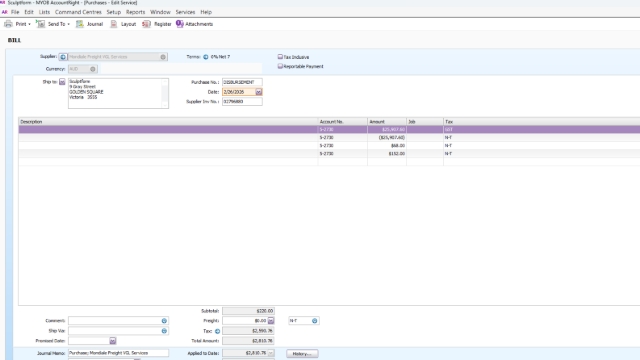
Task: Click the AccountRight app icon in menu bar
Action: tap(4, 12)
